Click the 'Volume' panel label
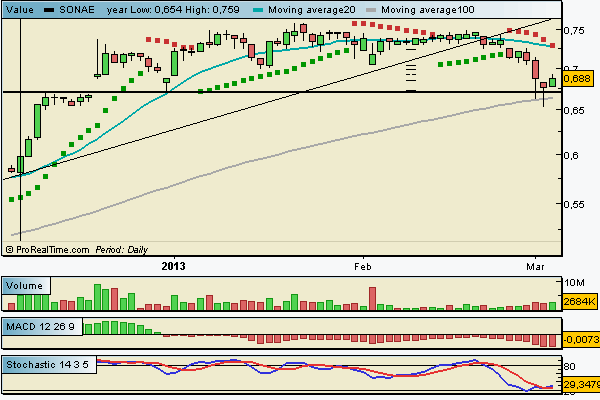Viewport: 600px width, 400px height. pos(24,286)
